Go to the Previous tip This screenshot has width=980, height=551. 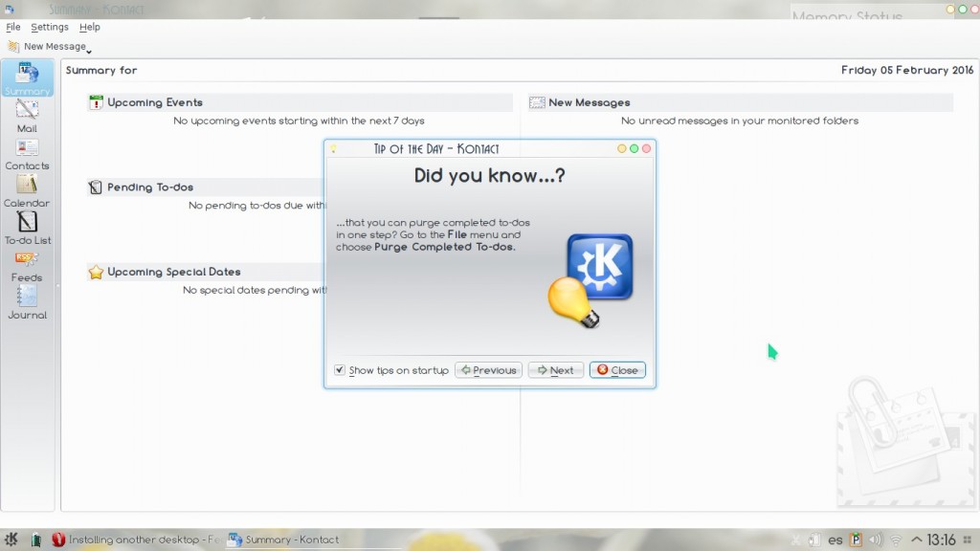coord(488,370)
